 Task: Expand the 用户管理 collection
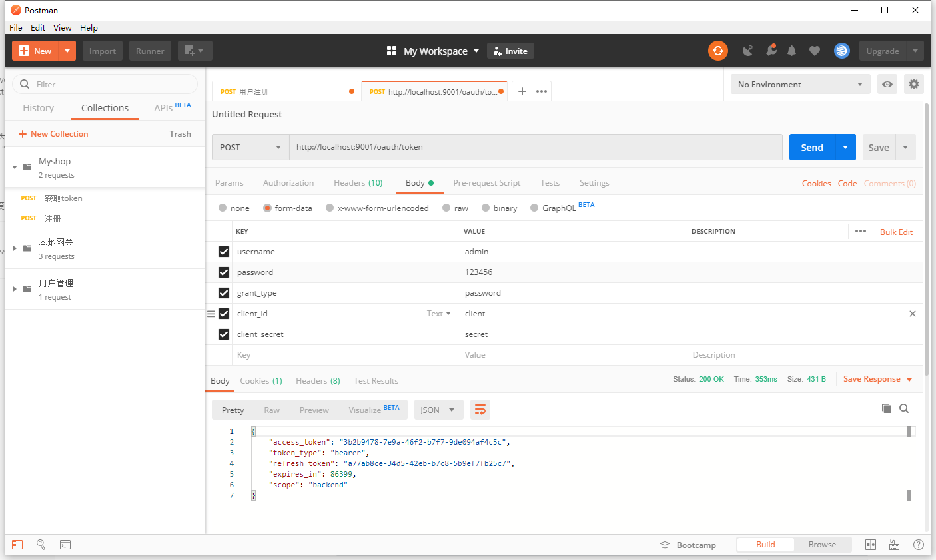tap(15, 289)
